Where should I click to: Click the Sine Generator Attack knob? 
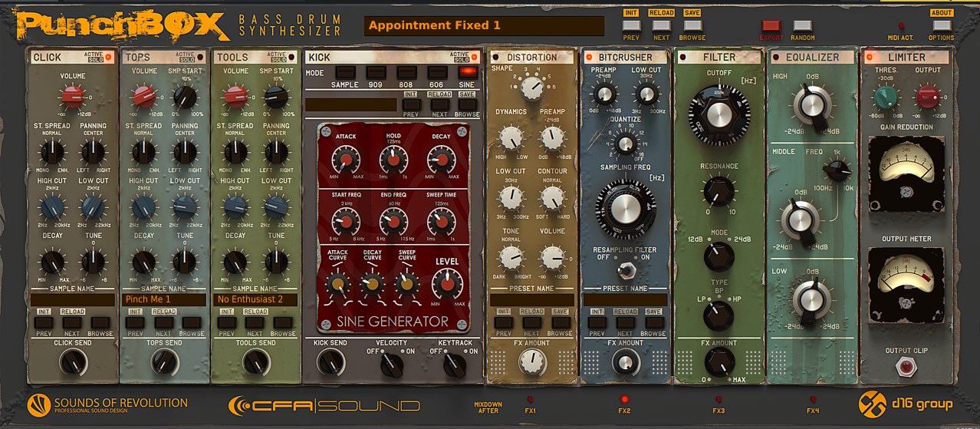click(x=345, y=160)
